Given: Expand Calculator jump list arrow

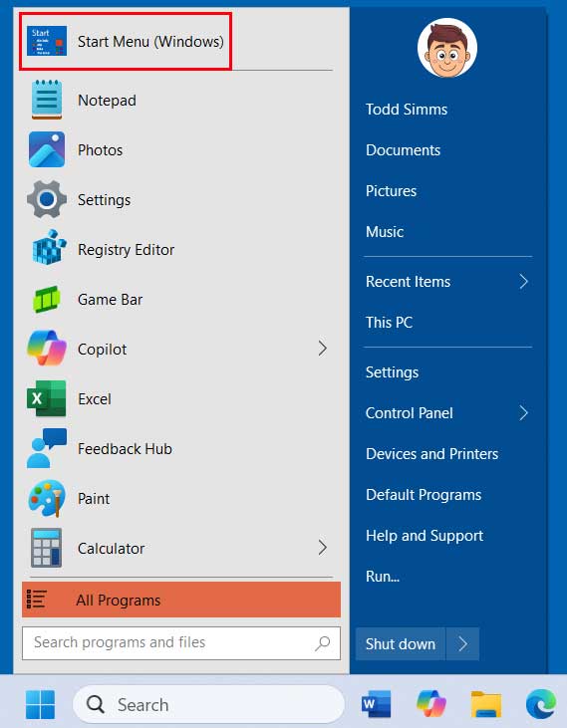Looking at the screenshot, I should [x=322, y=548].
